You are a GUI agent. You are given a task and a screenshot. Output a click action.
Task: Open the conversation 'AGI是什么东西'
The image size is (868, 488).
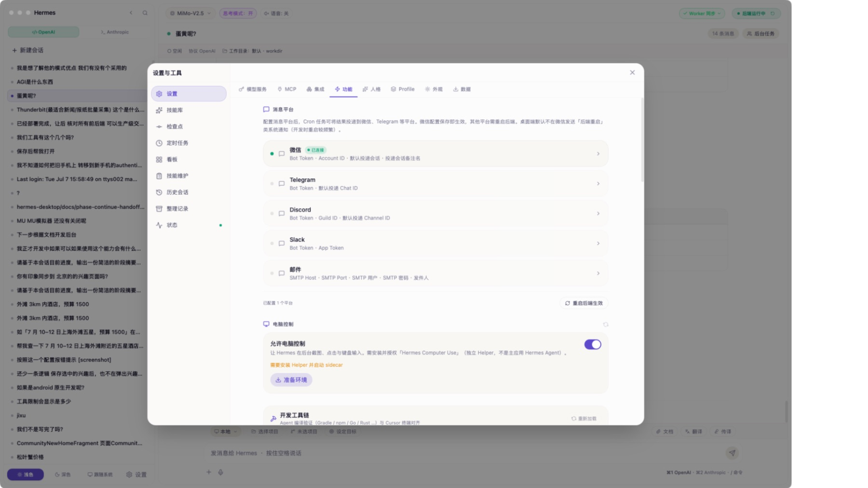click(x=77, y=82)
